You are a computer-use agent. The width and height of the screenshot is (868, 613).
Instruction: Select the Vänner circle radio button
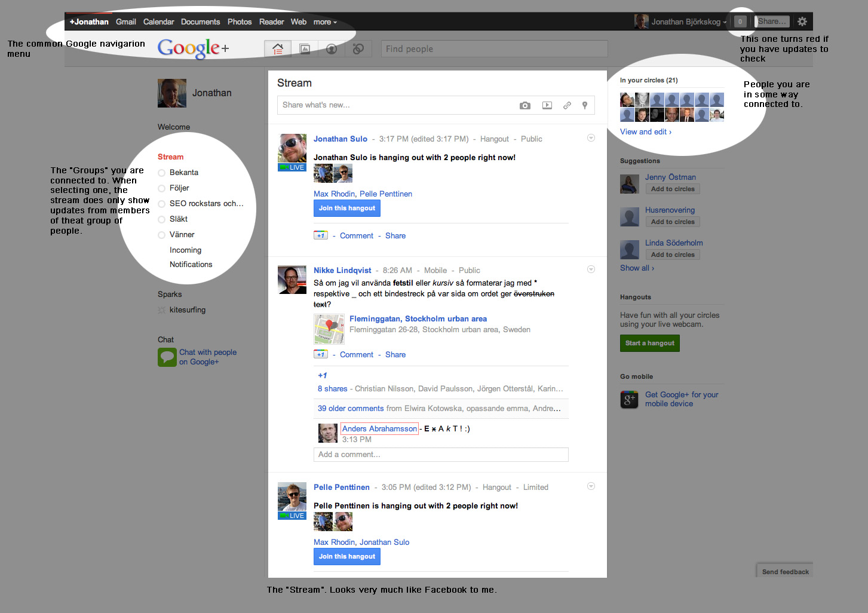tap(161, 235)
